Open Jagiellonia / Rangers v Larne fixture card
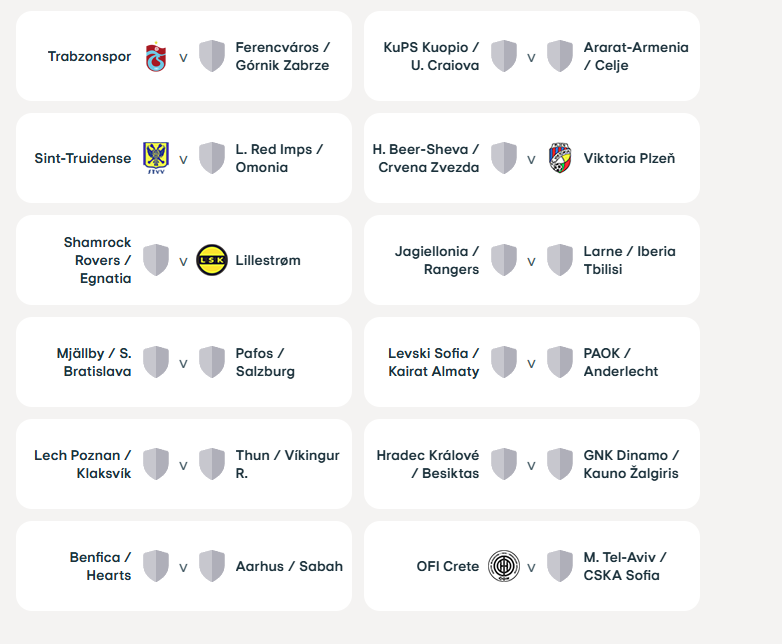 (532, 260)
